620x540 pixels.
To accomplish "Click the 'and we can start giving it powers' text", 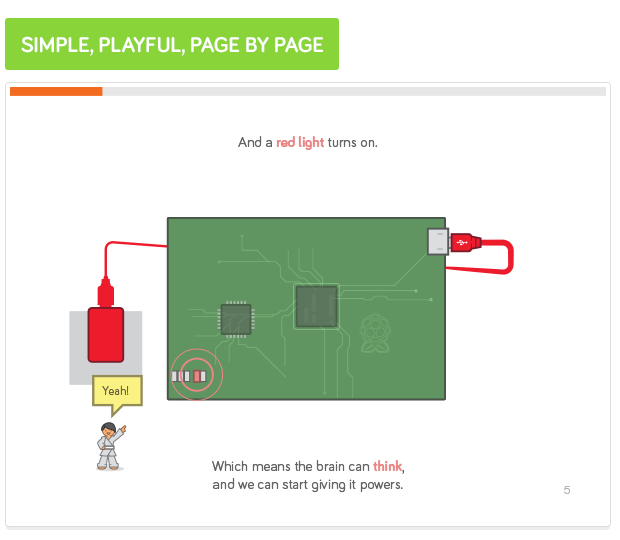I will [x=307, y=485].
